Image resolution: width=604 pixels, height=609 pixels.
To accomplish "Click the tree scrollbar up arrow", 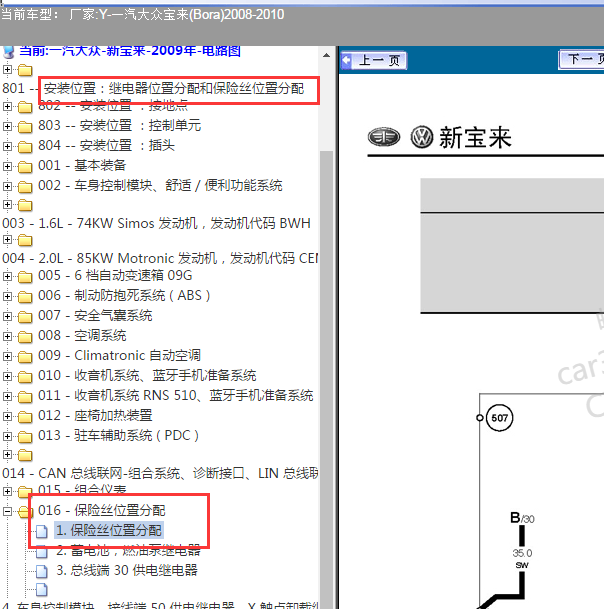I will [x=326, y=56].
